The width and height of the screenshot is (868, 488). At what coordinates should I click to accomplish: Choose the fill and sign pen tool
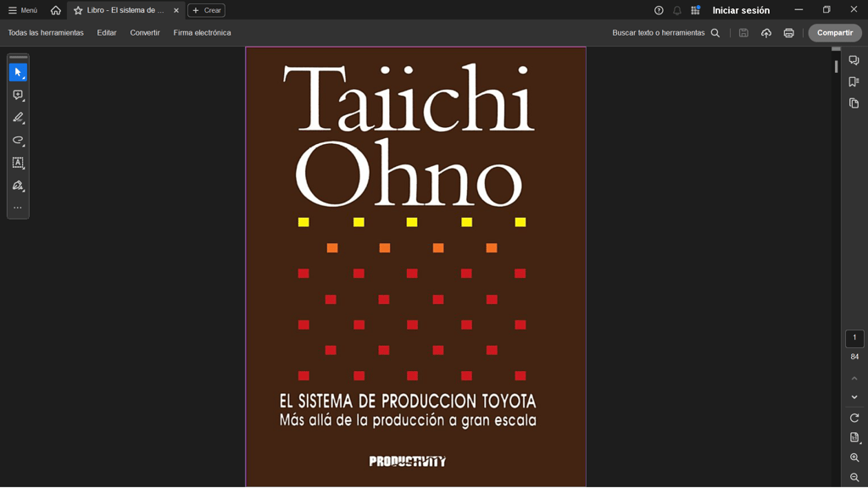(19, 186)
